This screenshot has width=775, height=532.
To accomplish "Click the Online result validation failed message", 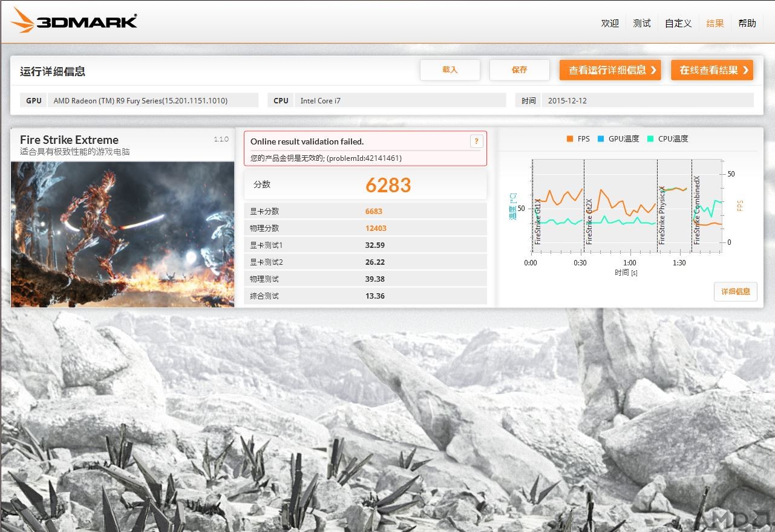I will 307,141.
